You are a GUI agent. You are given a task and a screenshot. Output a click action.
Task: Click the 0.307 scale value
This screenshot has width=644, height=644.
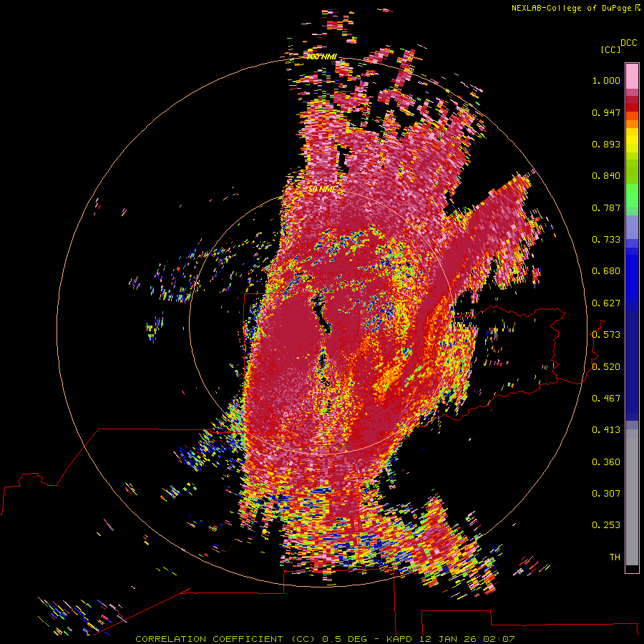tap(606, 494)
